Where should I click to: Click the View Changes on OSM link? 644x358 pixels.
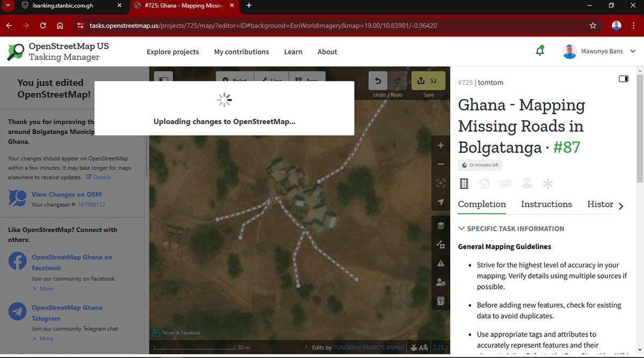pyautogui.click(x=67, y=195)
